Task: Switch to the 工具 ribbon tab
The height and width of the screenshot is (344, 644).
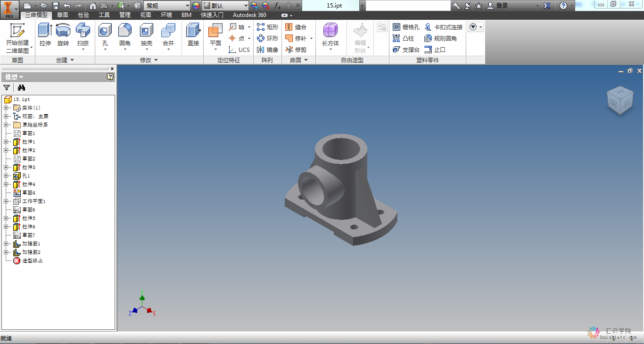Action: [x=104, y=15]
